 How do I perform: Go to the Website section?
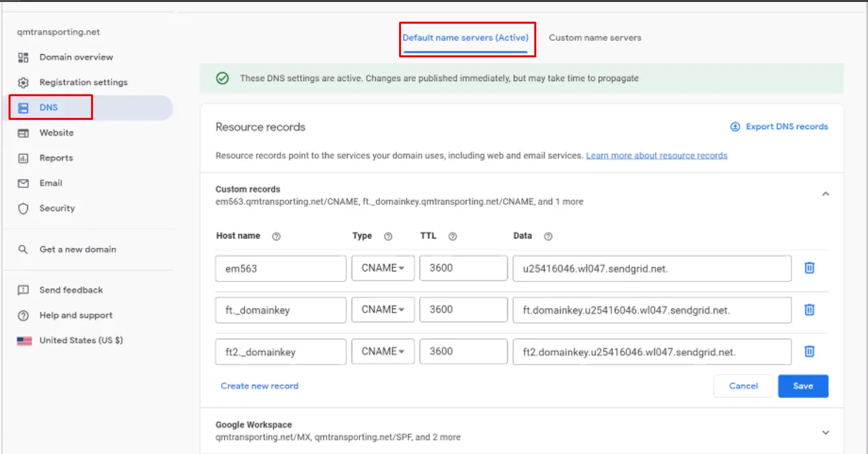pos(56,133)
